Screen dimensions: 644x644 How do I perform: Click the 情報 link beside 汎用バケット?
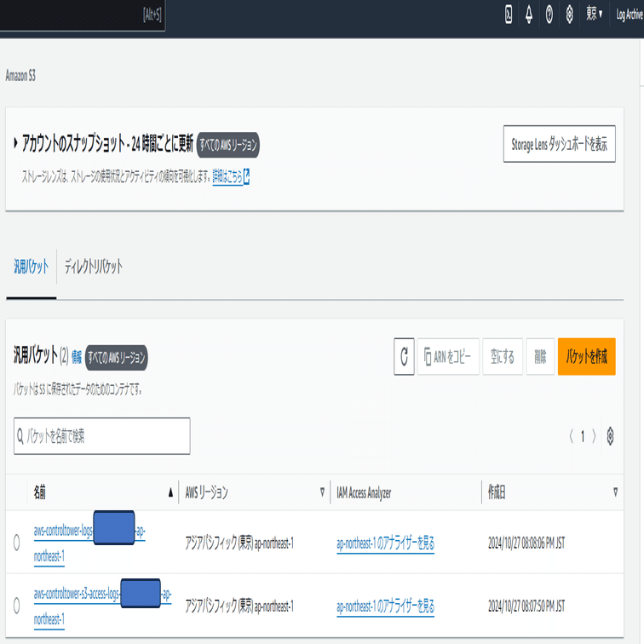coord(77,356)
